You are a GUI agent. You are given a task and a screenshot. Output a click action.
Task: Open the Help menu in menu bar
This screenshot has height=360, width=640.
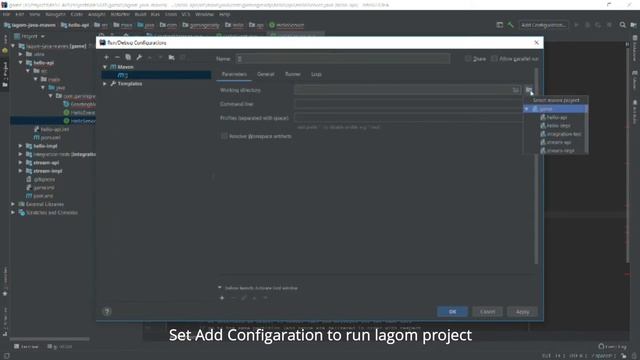point(224,14)
